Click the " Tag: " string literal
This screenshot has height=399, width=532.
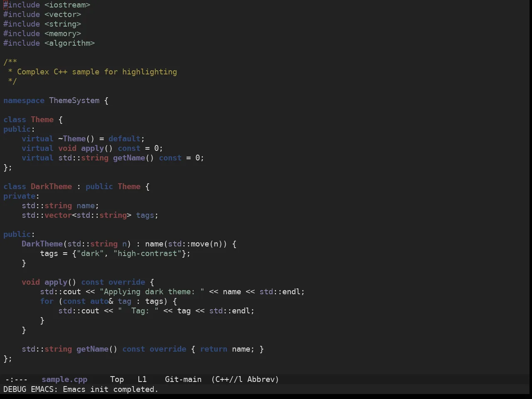point(138,311)
